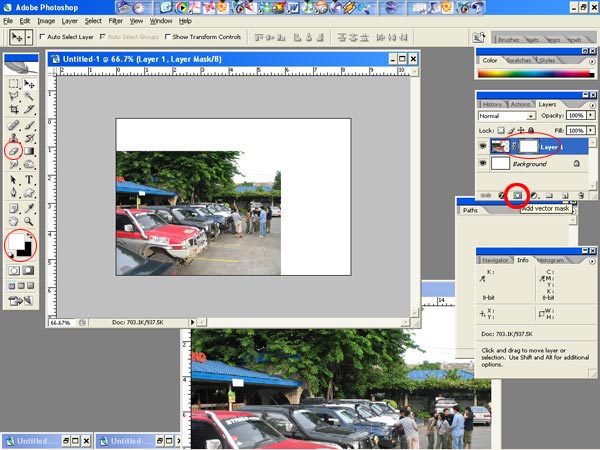Click the foreground color swatch
Screen dimensions: 600x450
tap(16, 243)
